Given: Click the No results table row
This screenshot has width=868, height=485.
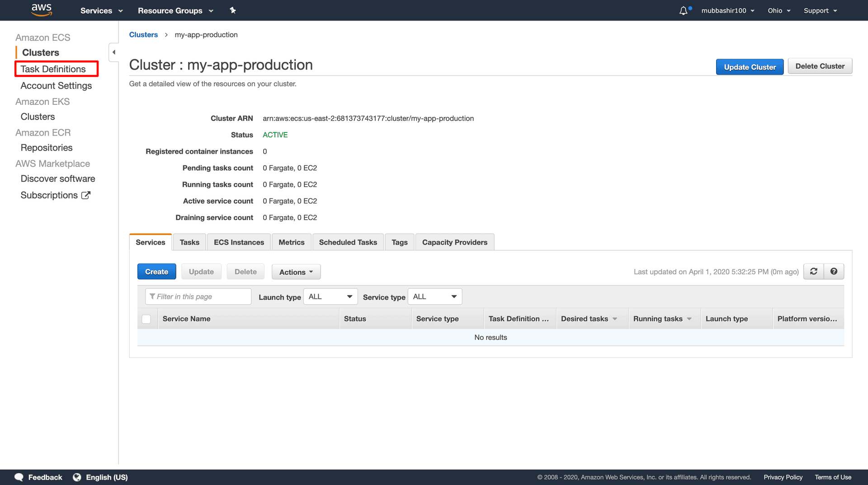Looking at the screenshot, I should click(x=491, y=338).
